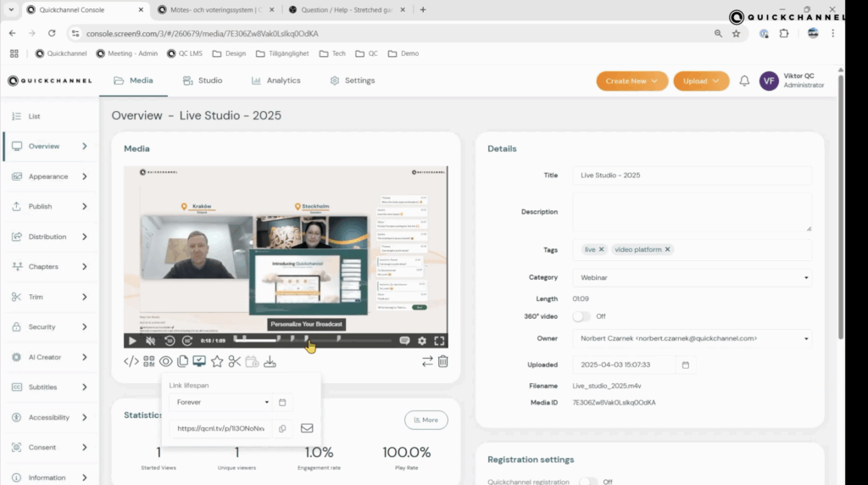Click the last chapter marker on timeline
This screenshot has height=485, width=868.
[339, 338]
